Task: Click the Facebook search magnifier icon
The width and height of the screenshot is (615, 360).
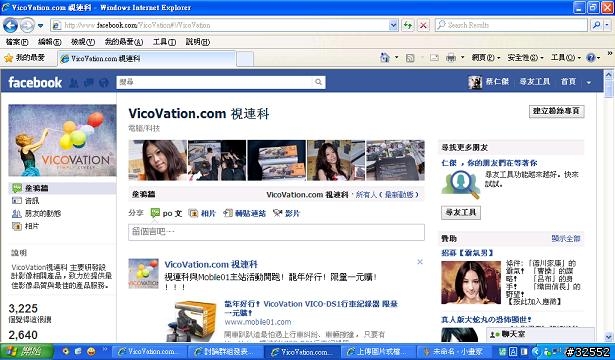Action: (x=318, y=82)
